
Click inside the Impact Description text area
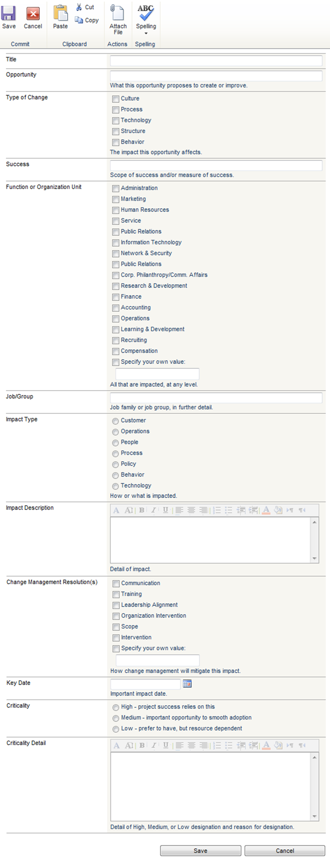(x=210, y=540)
